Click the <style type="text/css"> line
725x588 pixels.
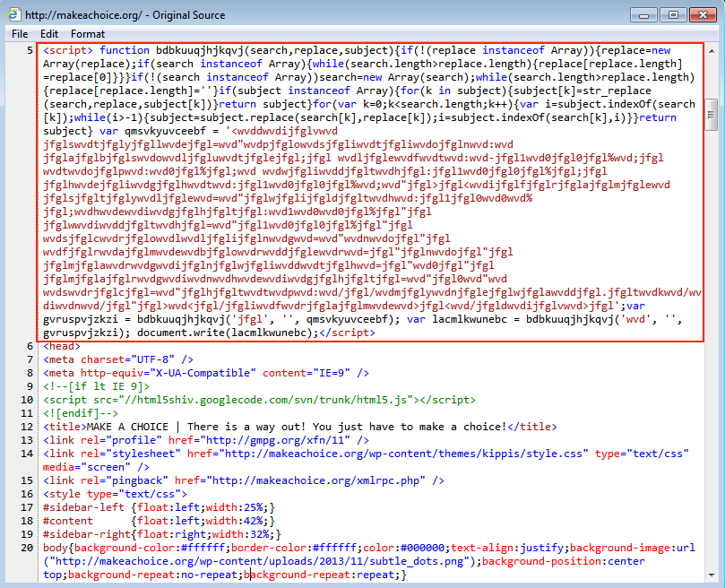coord(115,494)
